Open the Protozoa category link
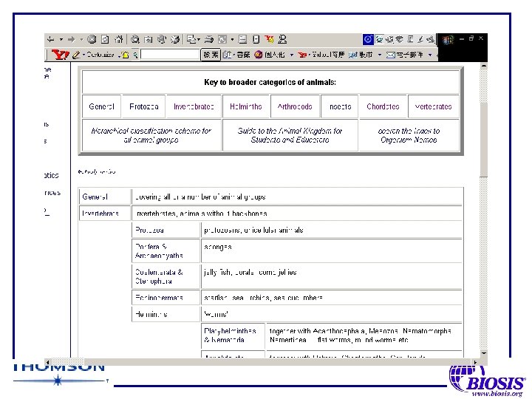The height and width of the screenshot is (399, 532). click(144, 106)
